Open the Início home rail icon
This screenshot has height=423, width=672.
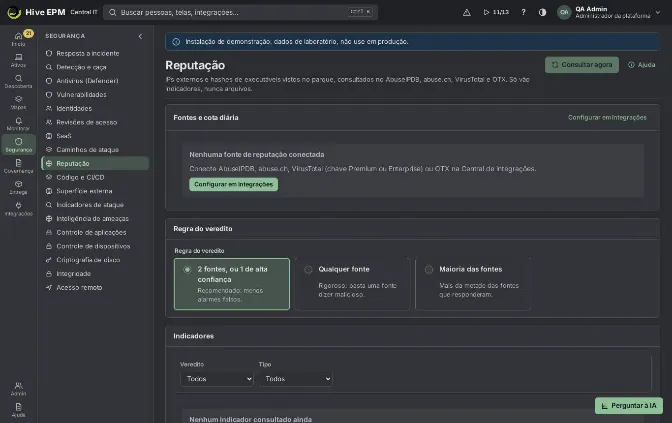(18, 39)
